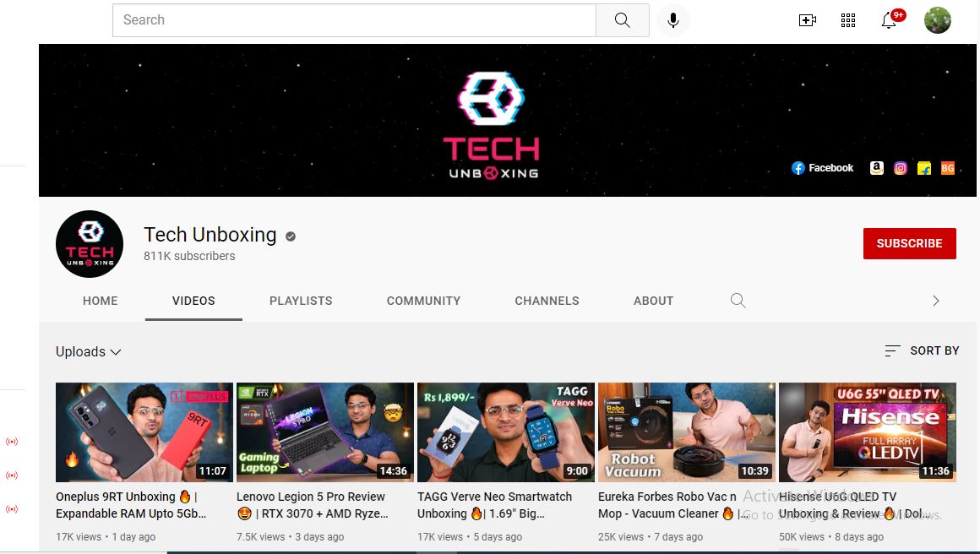This screenshot has height=554, width=980.
Task: Open the Flipkart banner link icon
Action: (923, 168)
